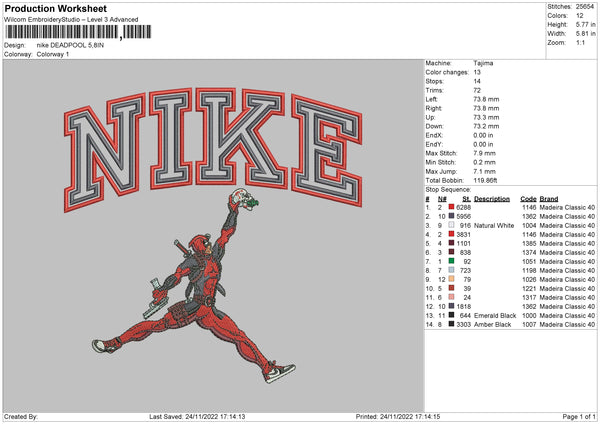
Task: Click the peach swatch in stop 9
Action: coord(452,279)
